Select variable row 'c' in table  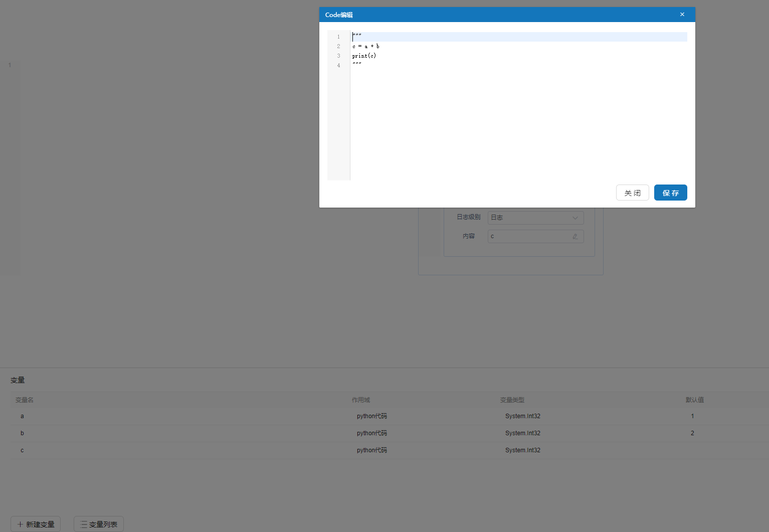tap(22, 450)
